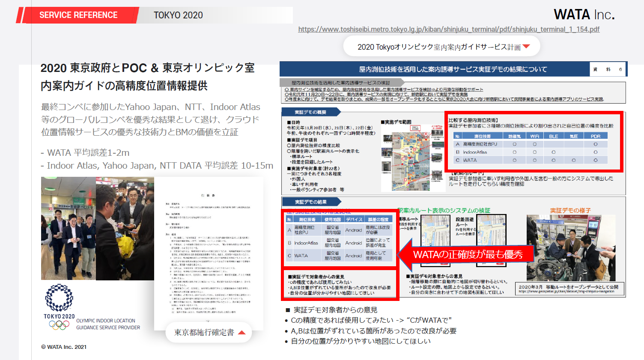
Task: Click the red arrow labeled WATAの正確度が最も優秀
Action: [466, 254]
